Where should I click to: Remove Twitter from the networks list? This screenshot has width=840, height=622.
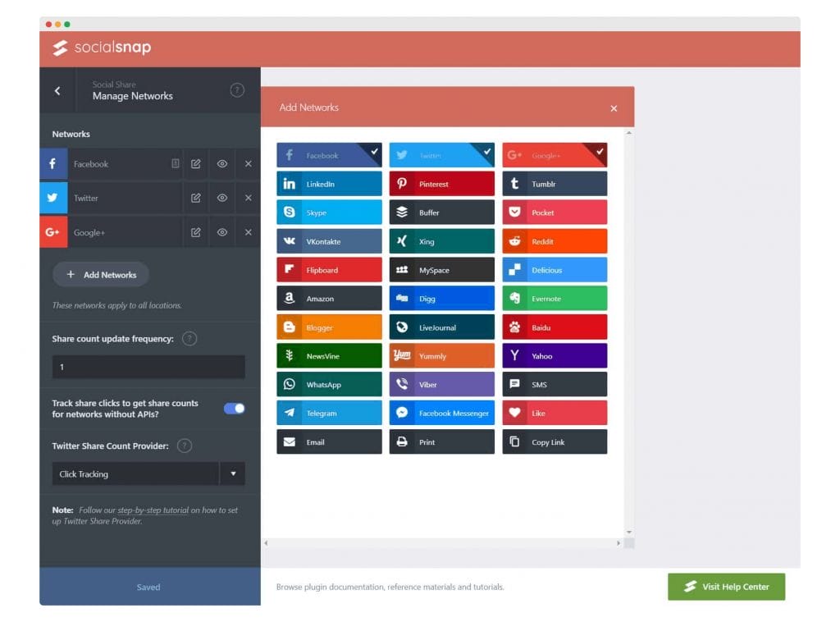tap(248, 198)
